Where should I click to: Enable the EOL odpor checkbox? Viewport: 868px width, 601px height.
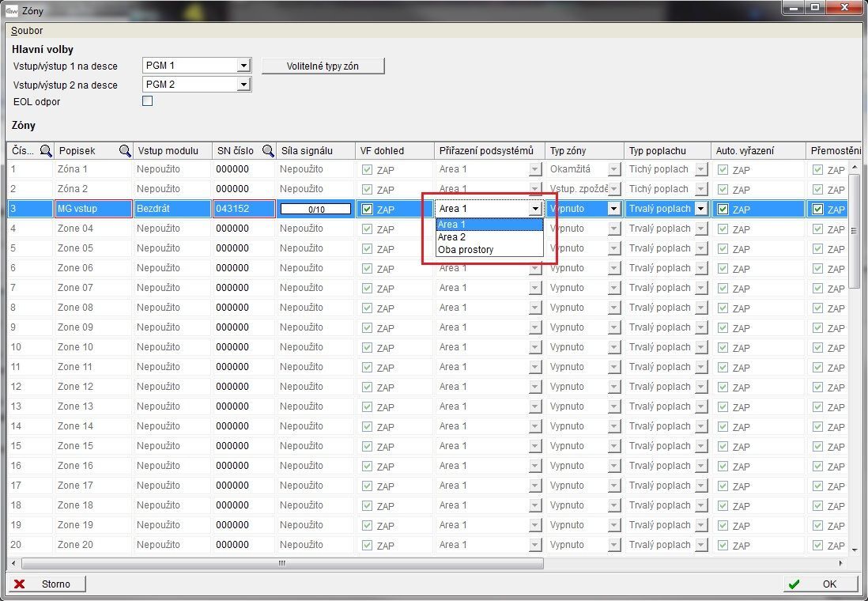[147, 101]
